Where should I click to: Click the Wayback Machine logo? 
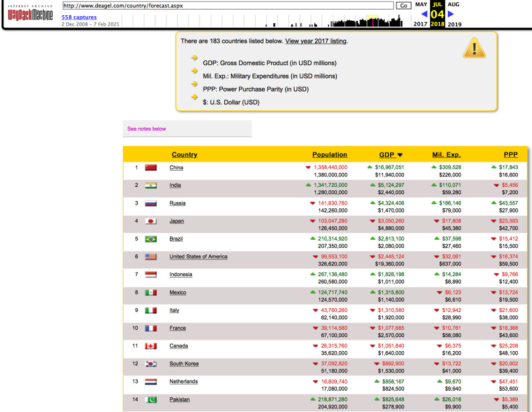[x=30, y=14]
